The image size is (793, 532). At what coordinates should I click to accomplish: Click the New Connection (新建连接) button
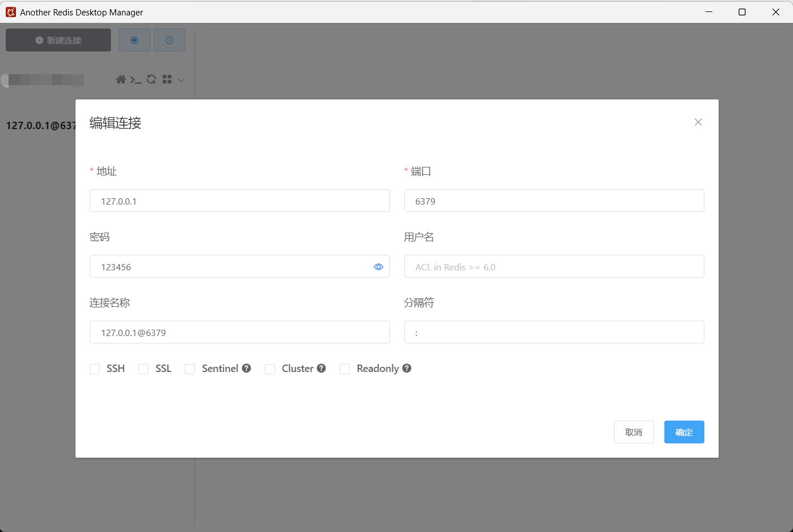click(58, 40)
